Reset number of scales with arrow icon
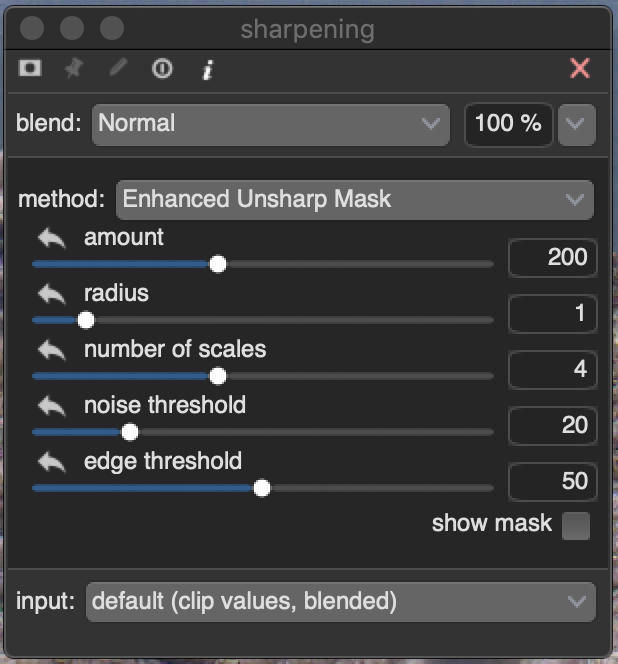618x664 pixels. coord(52,351)
